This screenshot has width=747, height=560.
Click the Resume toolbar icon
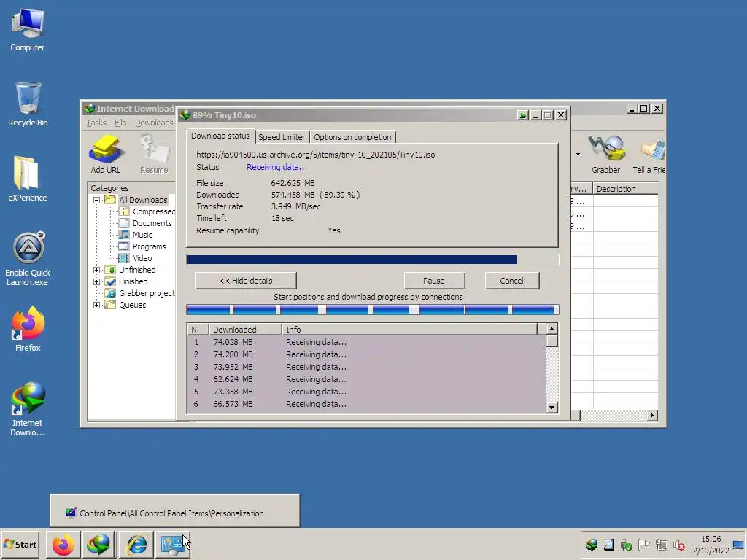(x=154, y=154)
